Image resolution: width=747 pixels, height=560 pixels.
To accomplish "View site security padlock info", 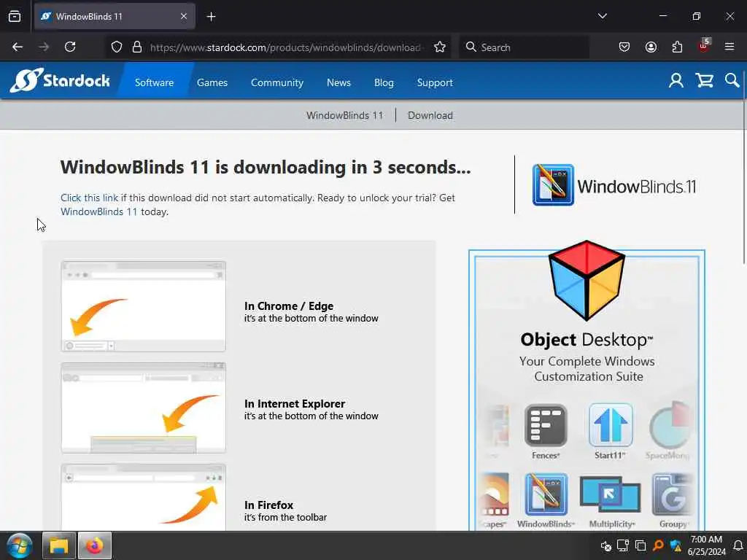I will [x=136, y=47].
